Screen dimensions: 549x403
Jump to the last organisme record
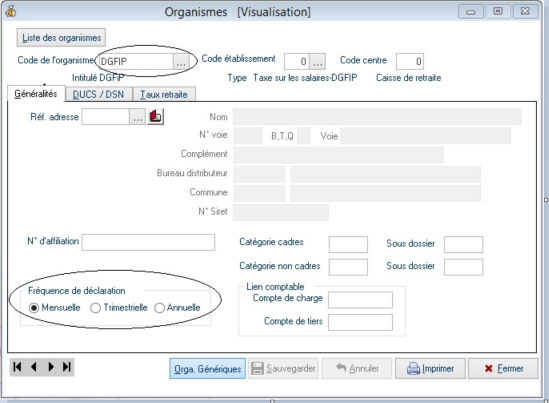(67, 367)
